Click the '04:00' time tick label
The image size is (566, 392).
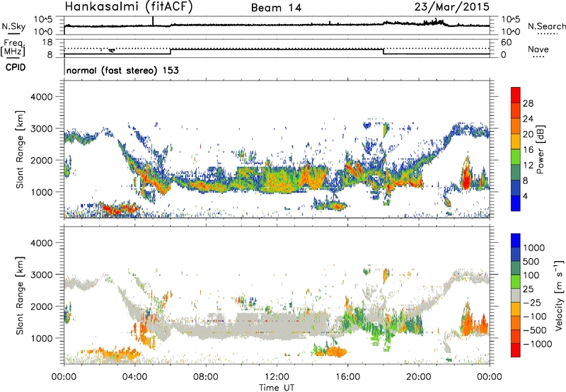(135, 377)
